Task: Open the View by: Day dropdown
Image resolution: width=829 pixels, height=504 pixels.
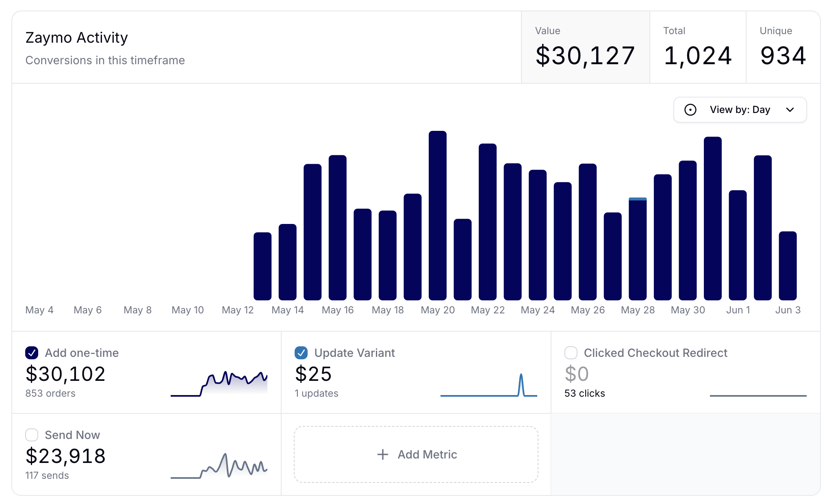Action: pos(740,110)
